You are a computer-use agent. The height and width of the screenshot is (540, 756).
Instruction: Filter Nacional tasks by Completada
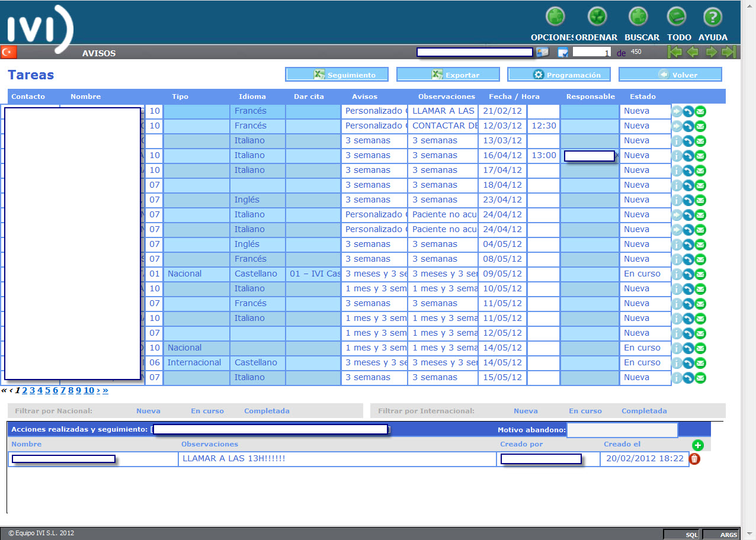pyautogui.click(x=267, y=411)
